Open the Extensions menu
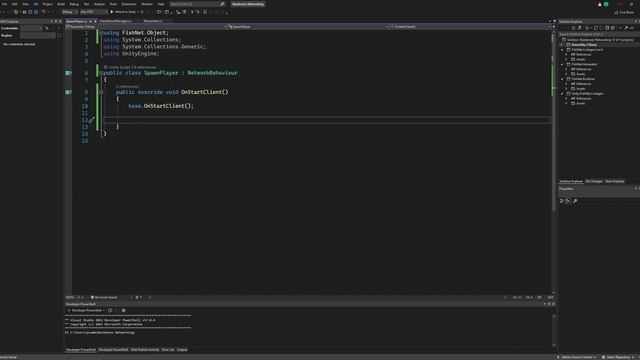This screenshot has width=640, height=360. tap(129, 4)
